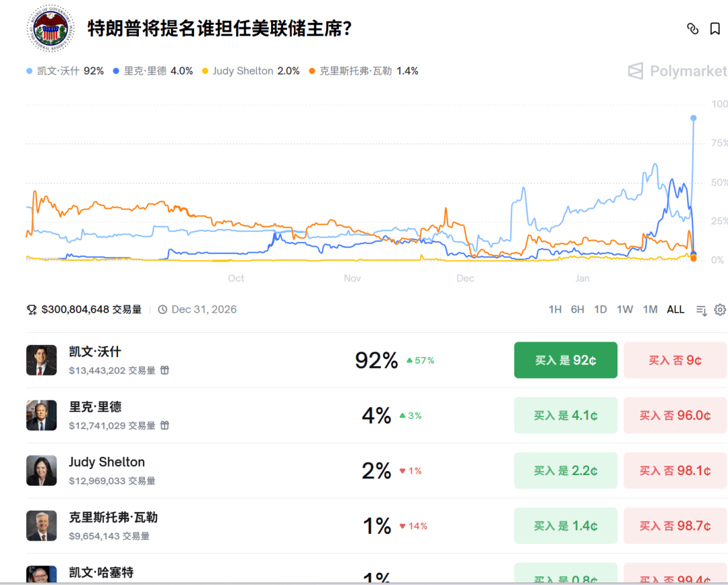Switch chart to 1W range
The image size is (728, 585).
tap(625, 309)
